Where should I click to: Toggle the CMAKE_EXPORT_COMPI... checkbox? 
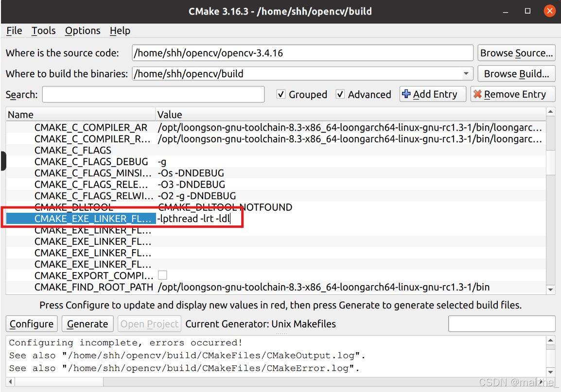tap(162, 275)
